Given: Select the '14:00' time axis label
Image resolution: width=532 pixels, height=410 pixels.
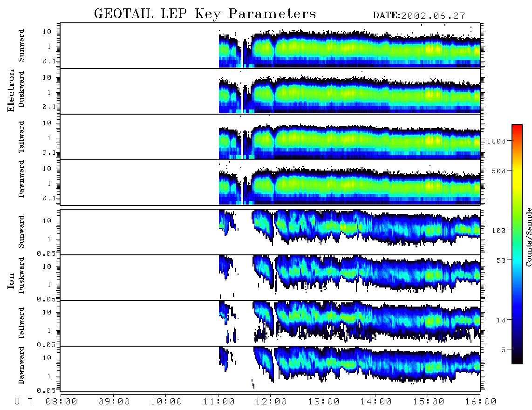Looking at the screenshot, I should click(x=376, y=402).
